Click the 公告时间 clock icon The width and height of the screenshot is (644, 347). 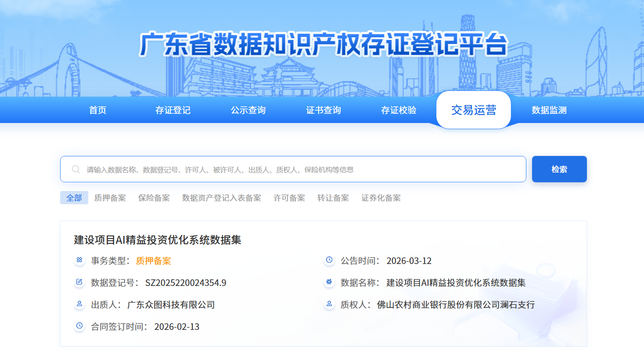(329, 260)
